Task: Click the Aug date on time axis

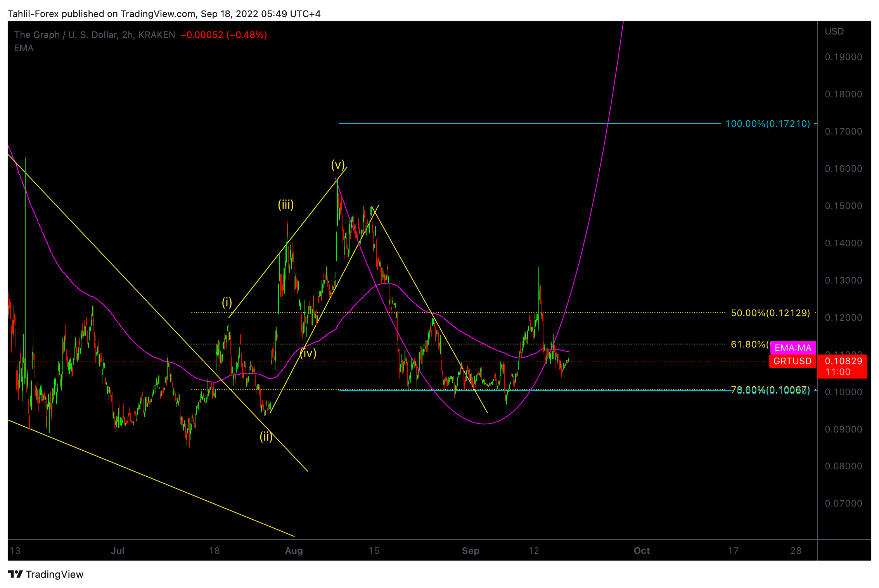Action: click(x=294, y=551)
